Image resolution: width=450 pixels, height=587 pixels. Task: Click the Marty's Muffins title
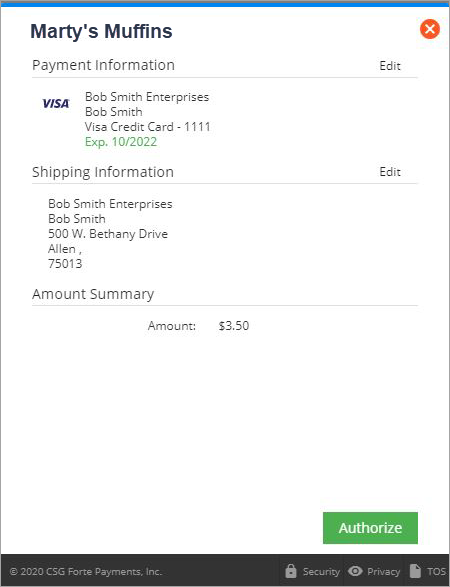click(101, 31)
